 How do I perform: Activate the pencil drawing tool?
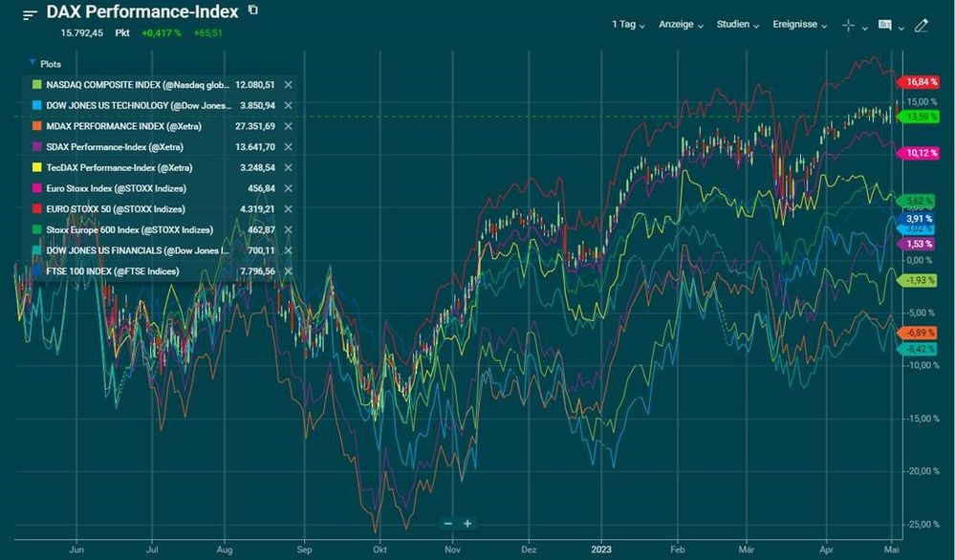point(921,25)
